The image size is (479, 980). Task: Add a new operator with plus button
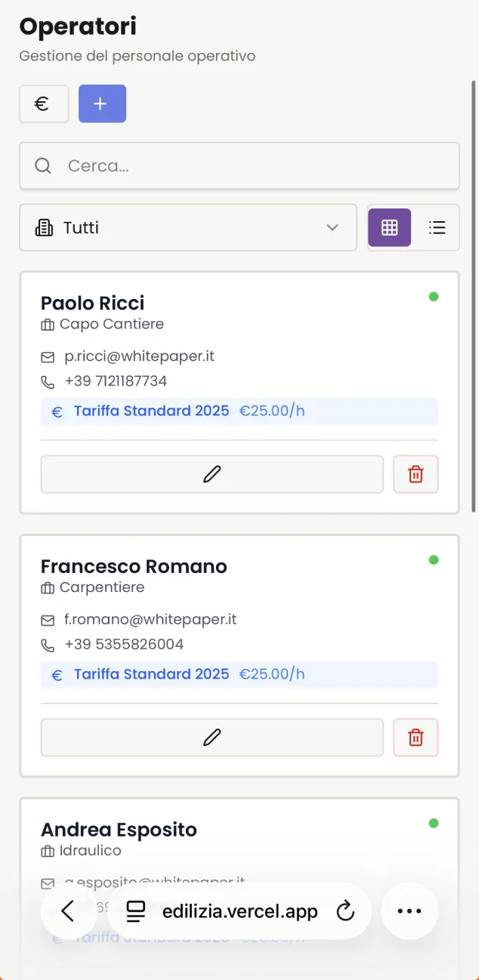(x=102, y=103)
